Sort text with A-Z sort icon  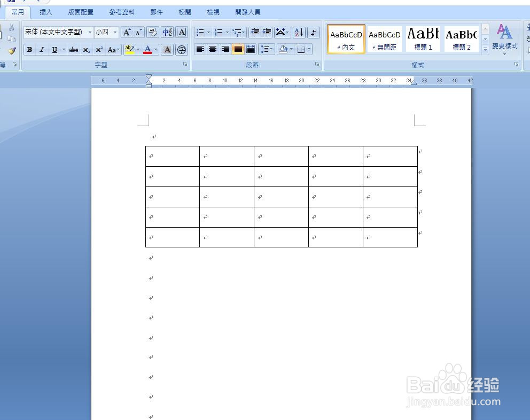[299, 33]
